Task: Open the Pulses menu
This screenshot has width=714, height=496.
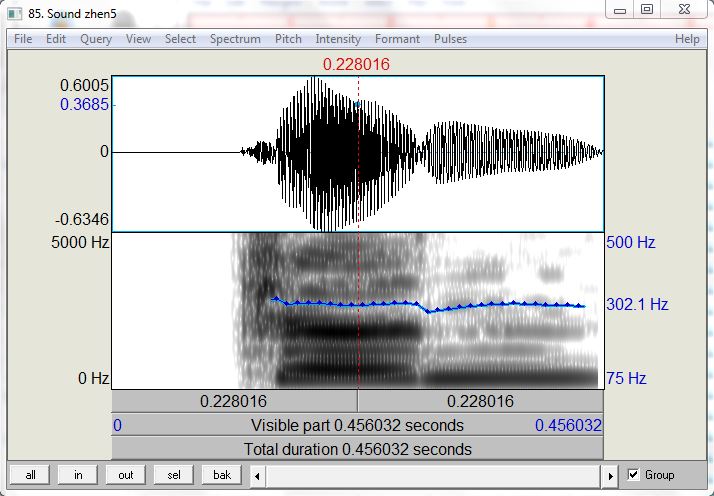Action: click(450, 39)
